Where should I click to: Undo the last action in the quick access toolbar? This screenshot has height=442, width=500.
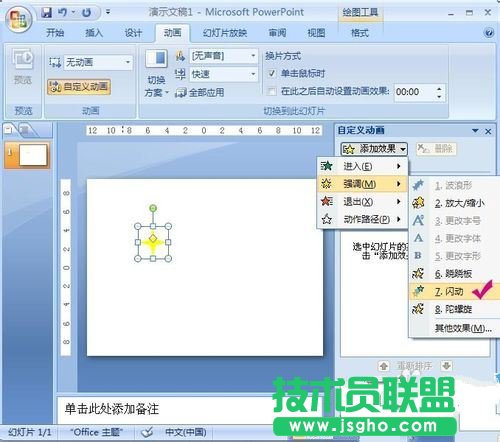pyautogui.click(x=62, y=13)
